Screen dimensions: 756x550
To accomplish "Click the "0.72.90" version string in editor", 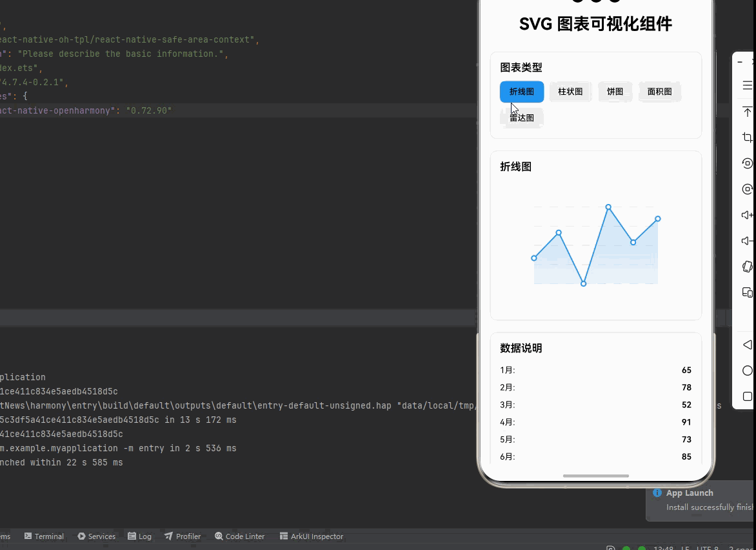I will pyautogui.click(x=149, y=110).
